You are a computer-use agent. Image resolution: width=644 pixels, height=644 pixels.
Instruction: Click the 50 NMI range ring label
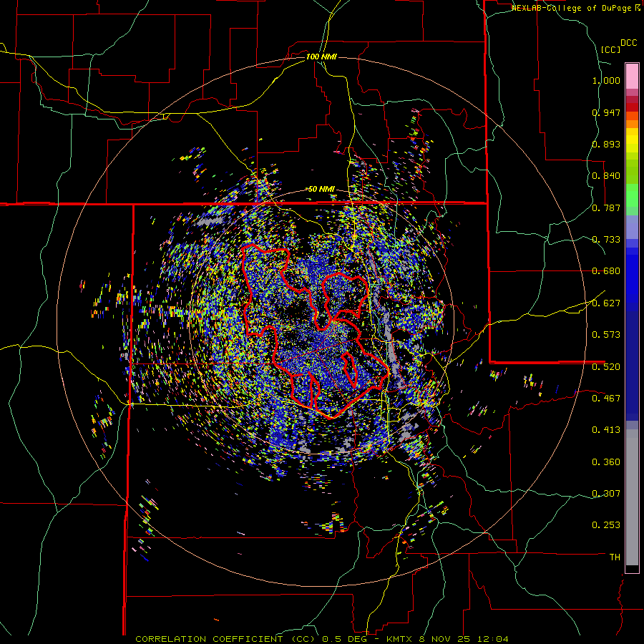click(321, 190)
